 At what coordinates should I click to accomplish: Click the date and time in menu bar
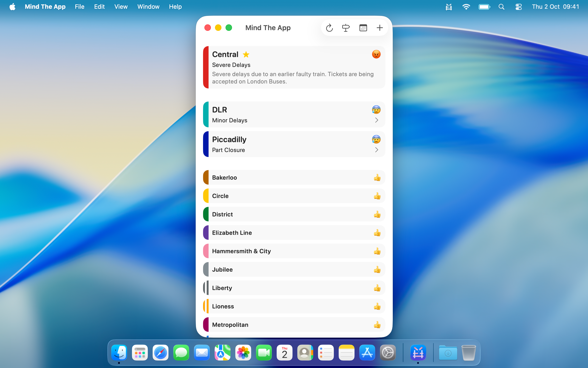555,7
